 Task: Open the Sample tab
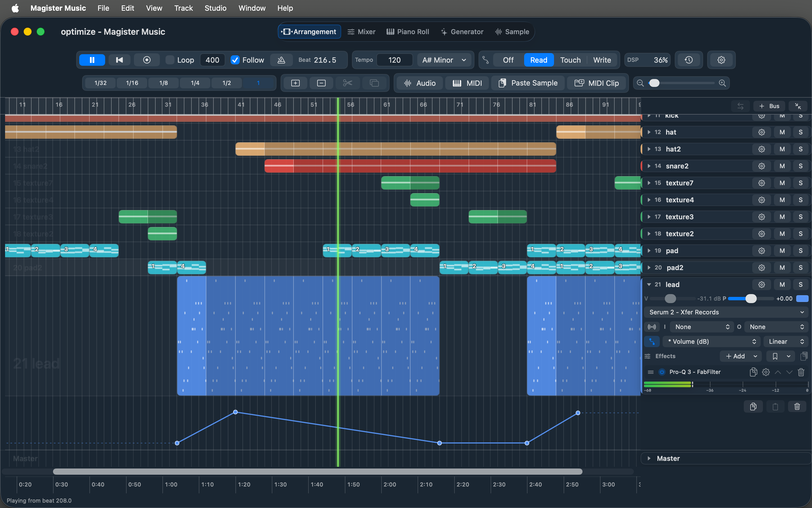point(512,32)
